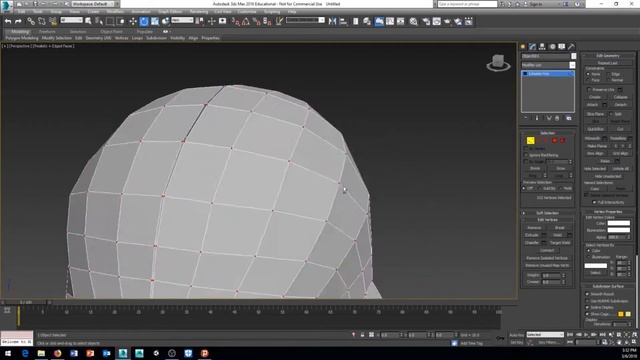Activate the Select and Place tool
This screenshot has height=360, width=640.
165,21
